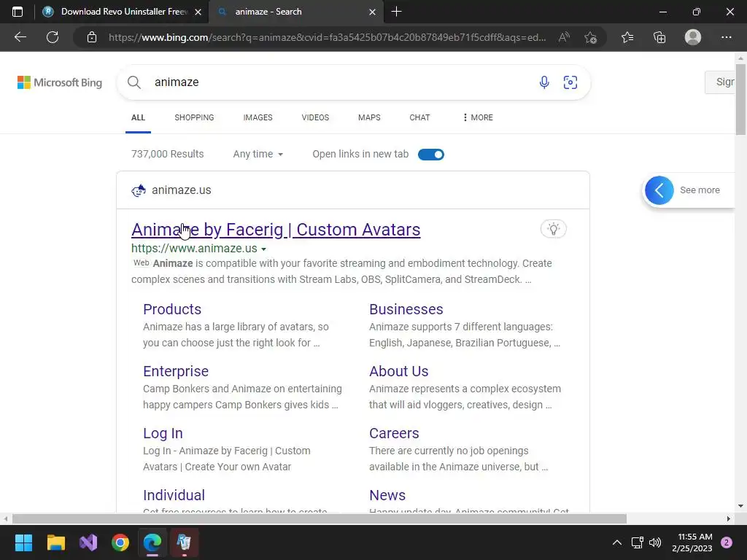Open the volume speaker tray icon
The width and height of the screenshot is (747, 560).
[655, 542]
